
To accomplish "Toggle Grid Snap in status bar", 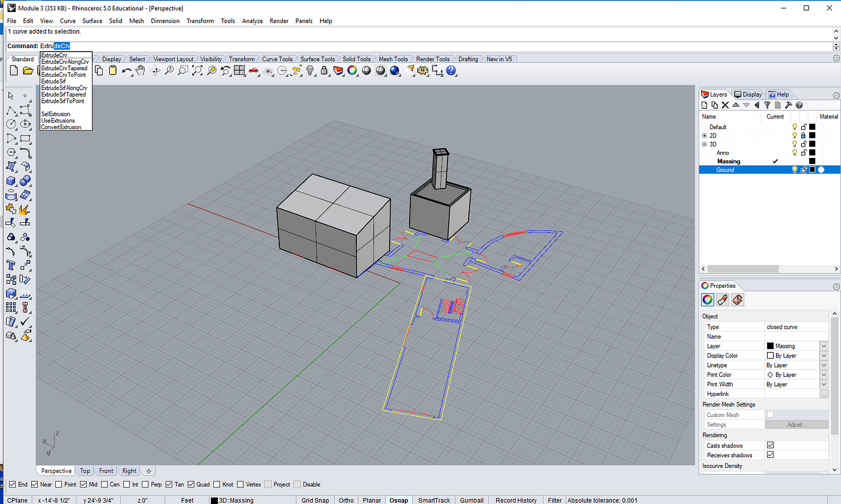I will (315, 500).
